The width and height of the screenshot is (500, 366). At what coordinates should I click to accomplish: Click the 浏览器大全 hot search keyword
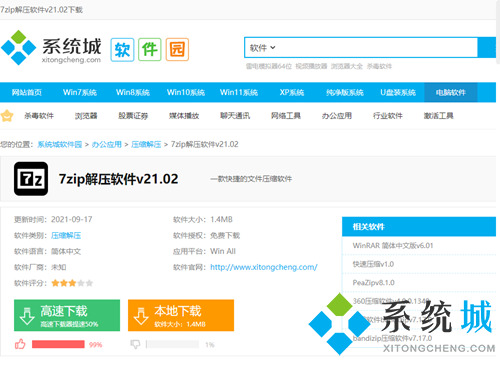(347, 66)
